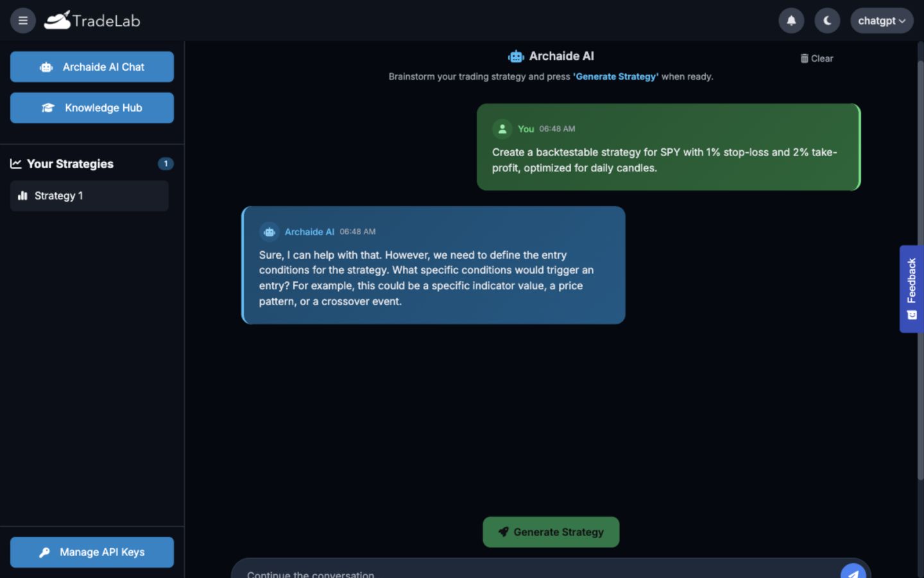
Task: Click the page vertical scrollbar
Action: (920, 270)
